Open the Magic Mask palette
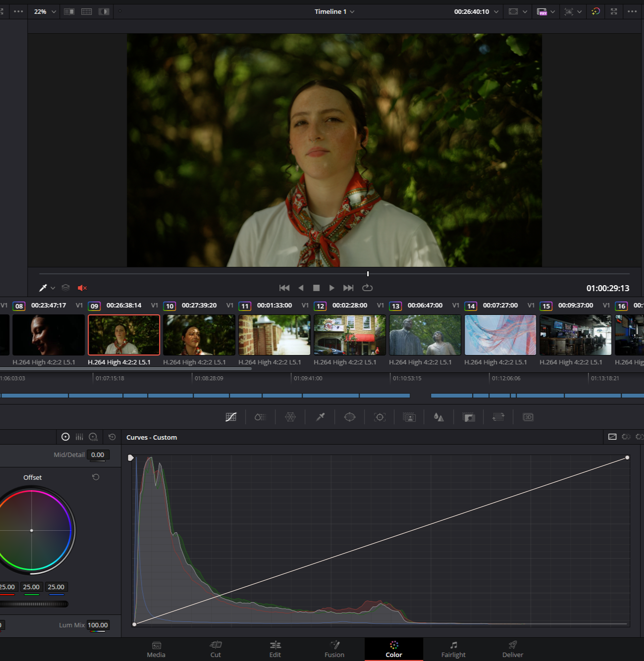This screenshot has height=661, width=644. point(409,417)
